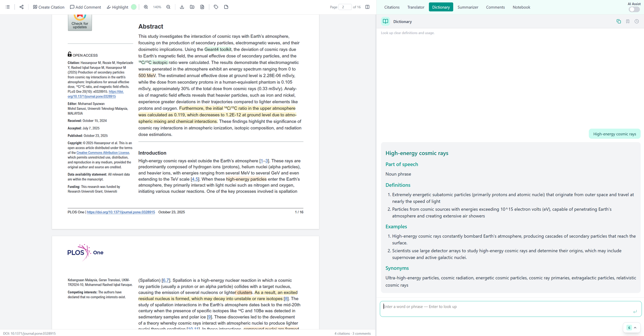Click the tag icon
Image resolution: width=644 pixels, height=336 pixels.
[216, 7]
